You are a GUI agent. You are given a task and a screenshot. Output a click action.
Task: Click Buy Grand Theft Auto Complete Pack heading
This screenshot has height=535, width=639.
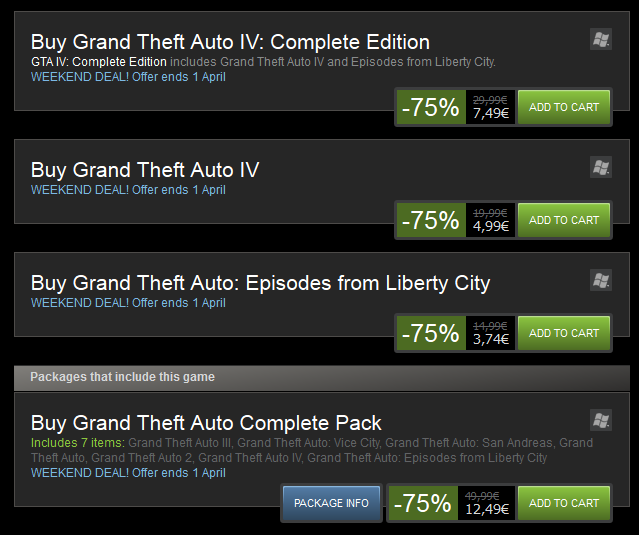coord(206,423)
